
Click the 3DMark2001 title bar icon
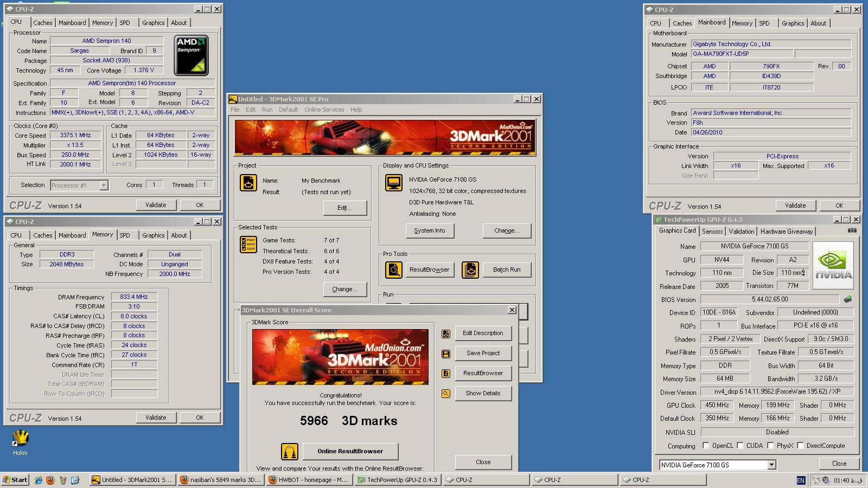coord(233,99)
